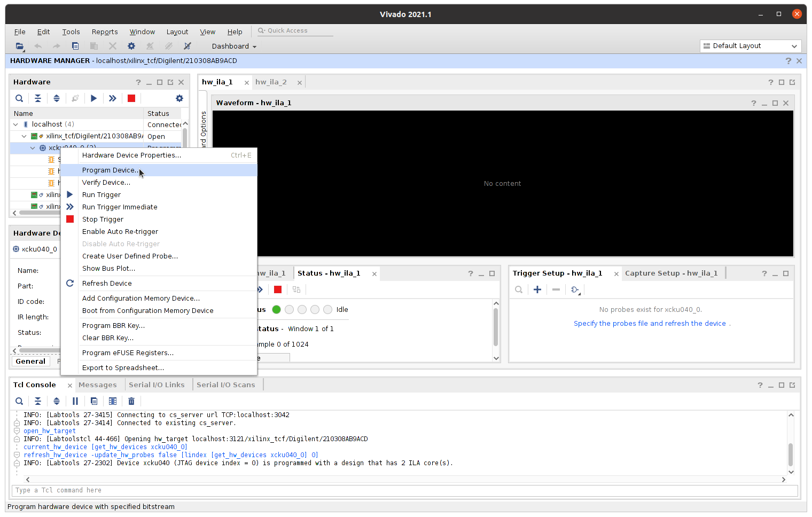Click the Tcl command input field
The image size is (812, 517).
coord(405,490)
